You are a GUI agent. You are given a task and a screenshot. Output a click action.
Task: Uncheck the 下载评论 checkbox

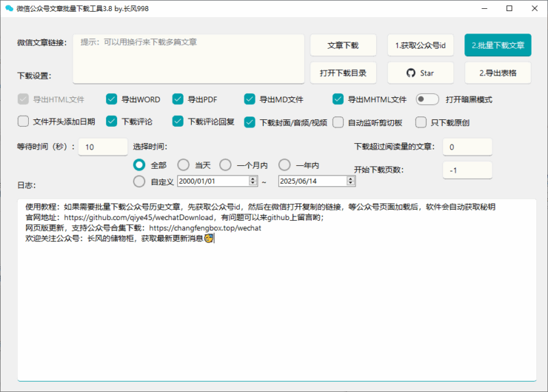112,121
